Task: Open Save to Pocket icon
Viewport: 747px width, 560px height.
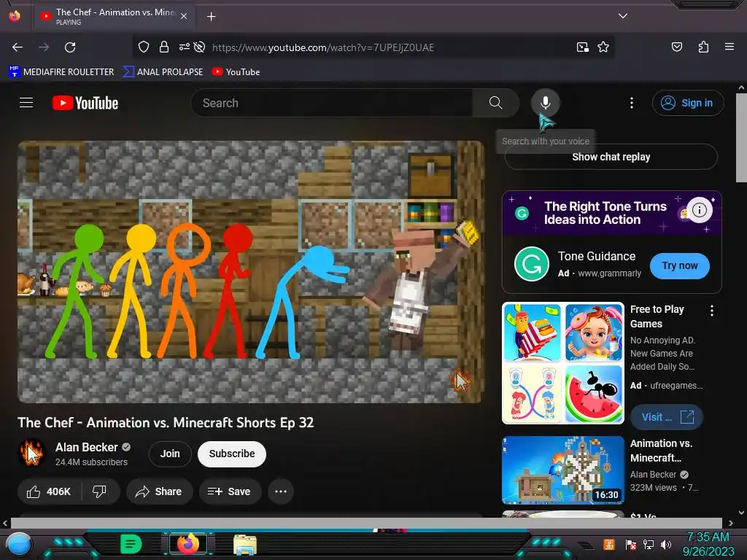Action: (x=677, y=47)
